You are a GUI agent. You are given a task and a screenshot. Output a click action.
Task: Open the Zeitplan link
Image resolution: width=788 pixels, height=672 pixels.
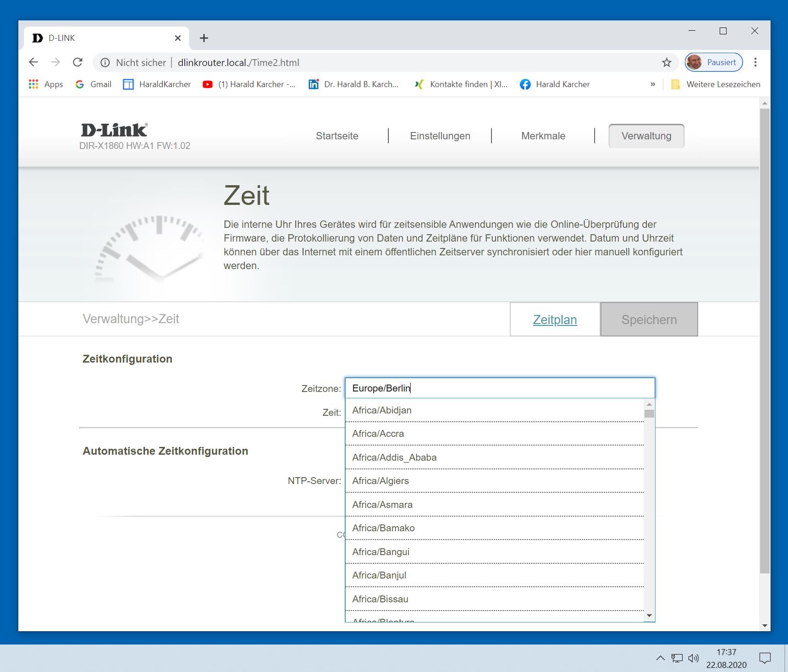click(x=555, y=319)
